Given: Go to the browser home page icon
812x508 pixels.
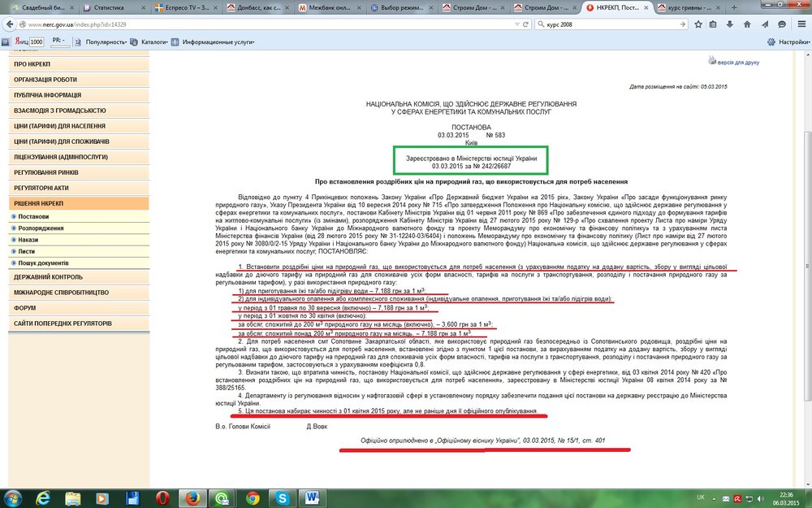Looking at the screenshot, I should point(747,24).
